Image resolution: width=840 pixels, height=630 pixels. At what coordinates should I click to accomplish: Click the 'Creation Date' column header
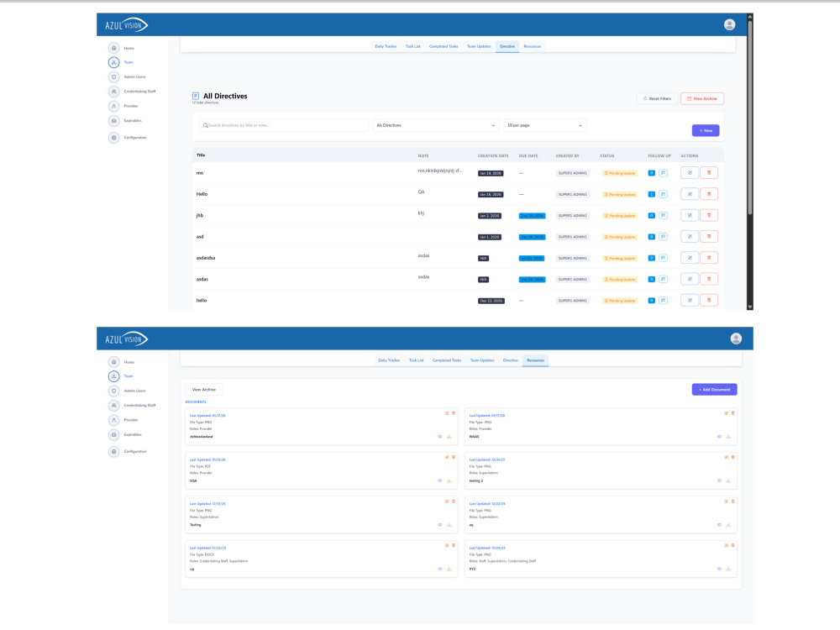(x=493, y=156)
